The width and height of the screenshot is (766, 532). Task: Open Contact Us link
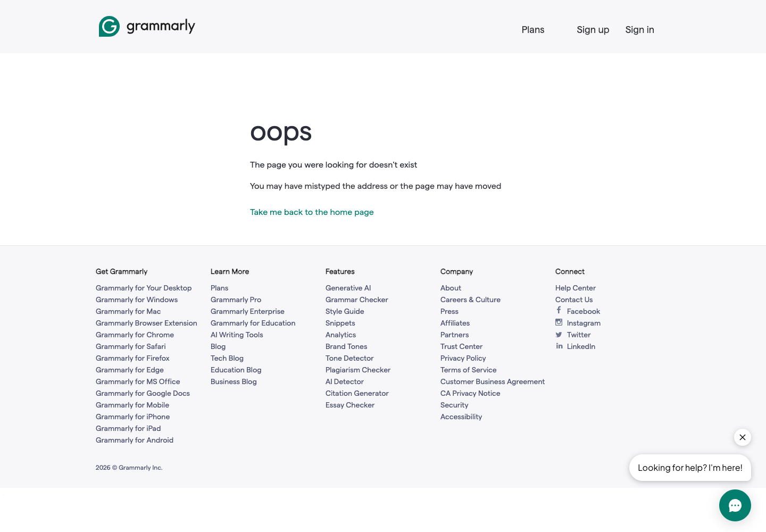(574, 300)
